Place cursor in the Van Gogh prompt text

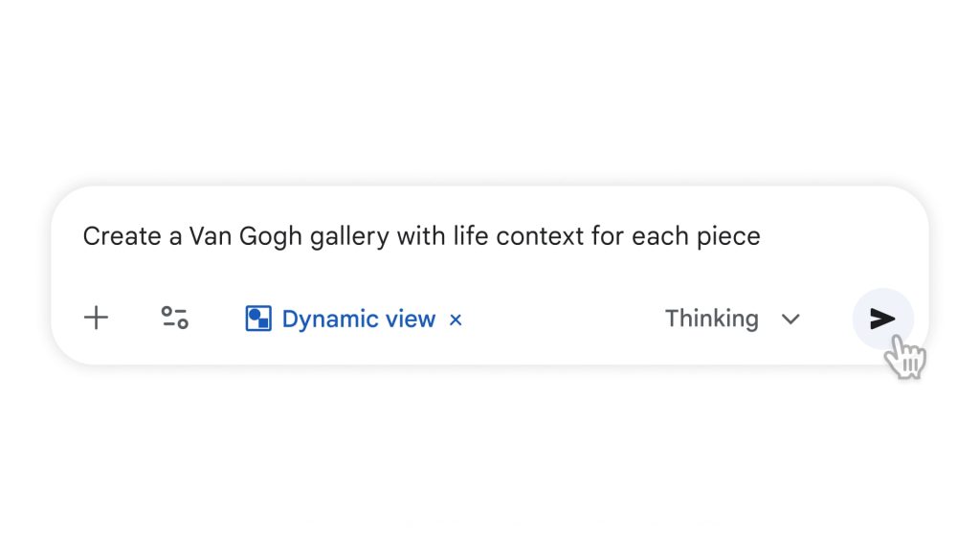[x=421, y=236]
